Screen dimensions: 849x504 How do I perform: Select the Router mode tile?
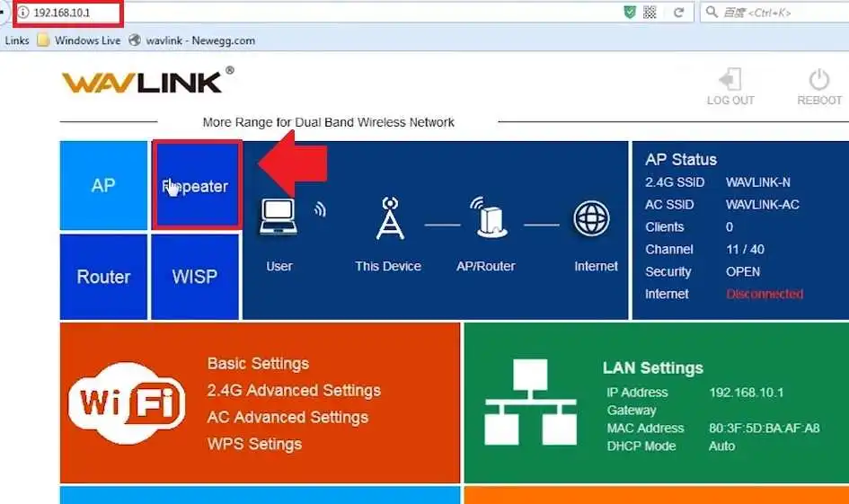coord(103,277)
